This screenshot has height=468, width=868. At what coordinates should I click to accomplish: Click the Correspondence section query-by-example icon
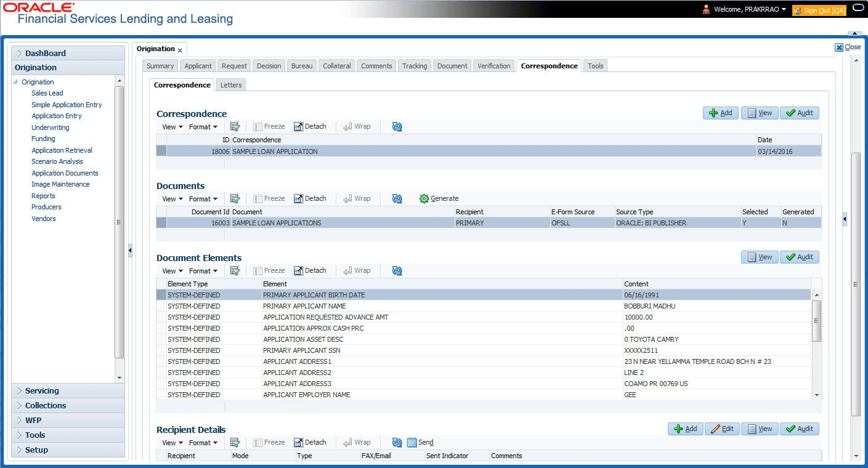(235, 126)
